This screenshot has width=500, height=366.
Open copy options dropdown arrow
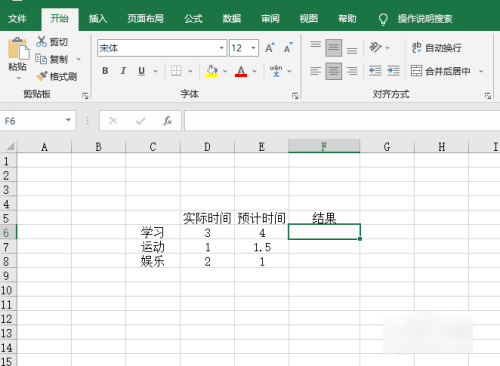click(78, 59)
